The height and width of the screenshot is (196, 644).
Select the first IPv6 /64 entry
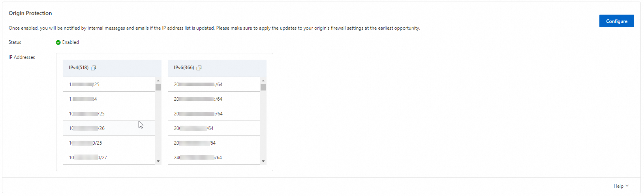click(214, 85)
